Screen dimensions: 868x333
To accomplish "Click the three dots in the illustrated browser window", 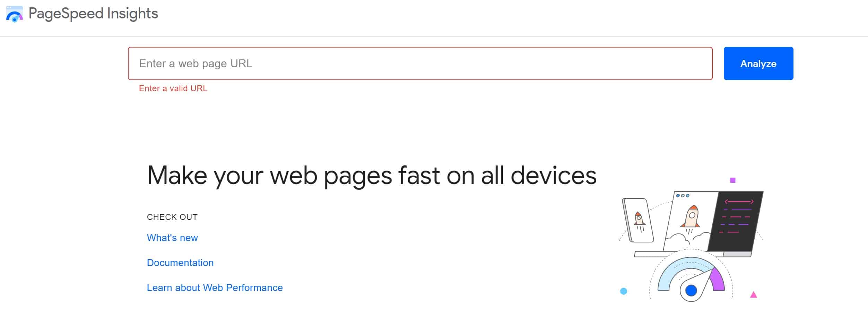I will [683, 196].
